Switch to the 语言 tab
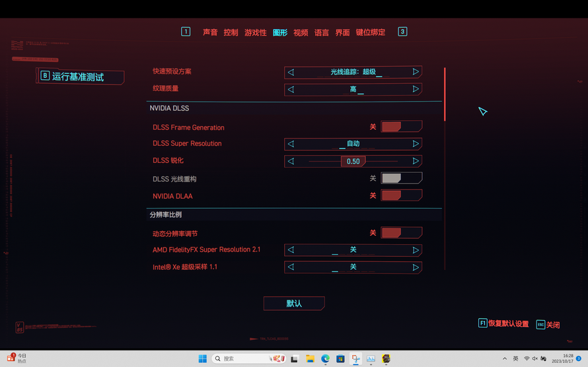The image size is (588, 367). click(321, 32)
